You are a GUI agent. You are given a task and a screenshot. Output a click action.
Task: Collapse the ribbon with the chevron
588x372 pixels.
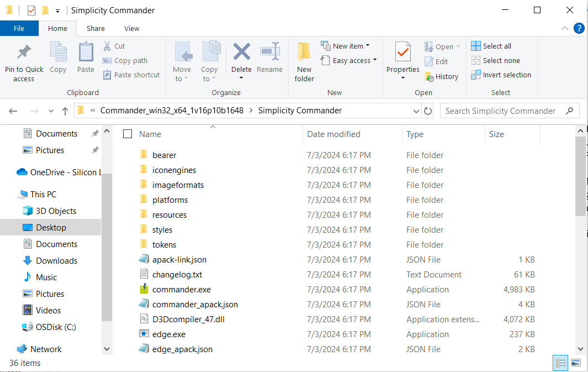[x=564, y=28]
